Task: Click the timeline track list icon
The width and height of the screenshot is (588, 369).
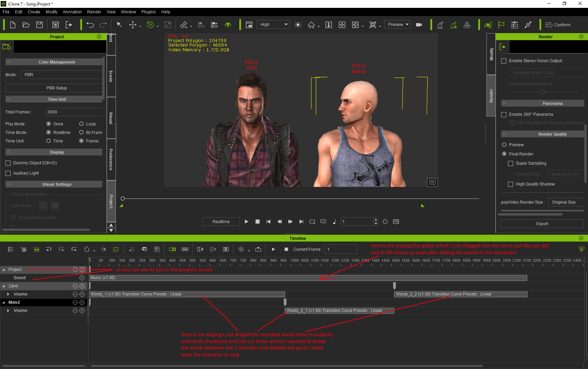Action: 11,249
